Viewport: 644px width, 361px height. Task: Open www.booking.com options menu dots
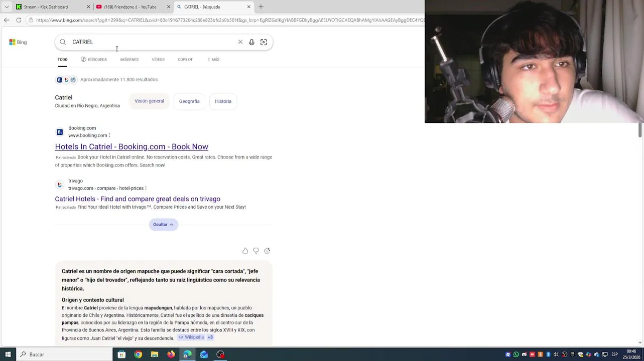(109, 135)
